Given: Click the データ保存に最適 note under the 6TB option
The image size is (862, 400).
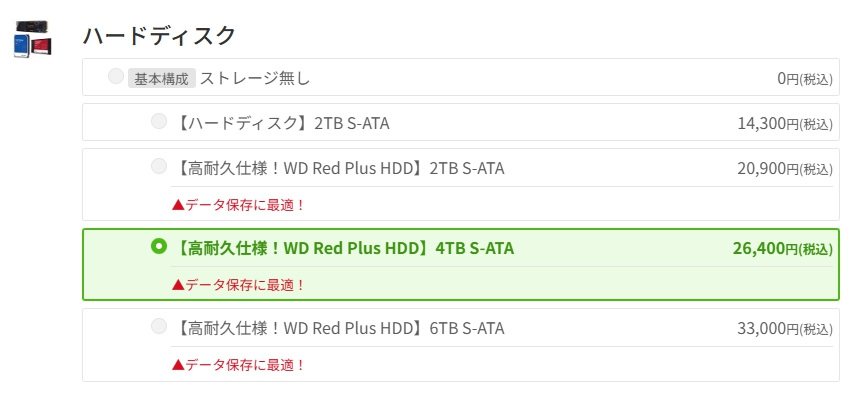Looking at the screenshot, I should pos(239,364).
